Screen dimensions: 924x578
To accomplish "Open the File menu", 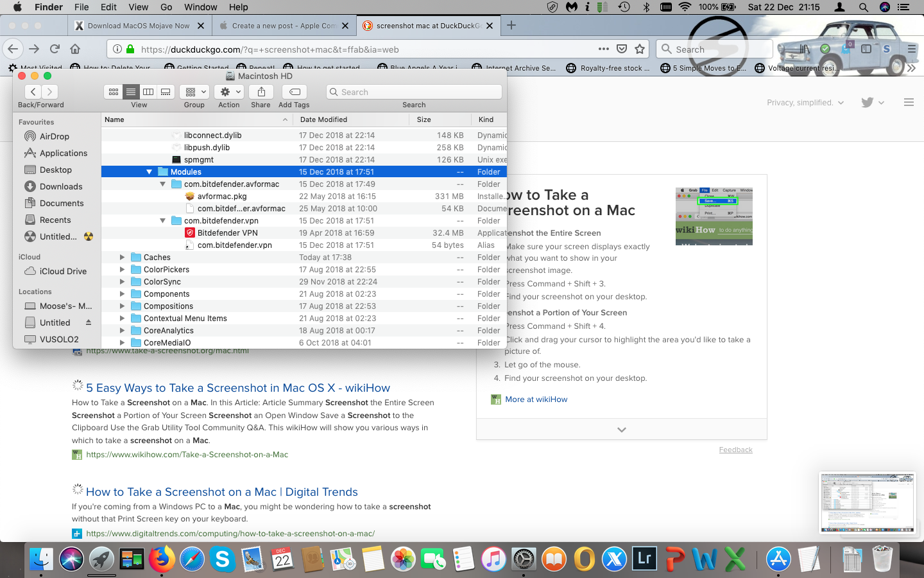I will pyautogui.click(x=81, y=7).
